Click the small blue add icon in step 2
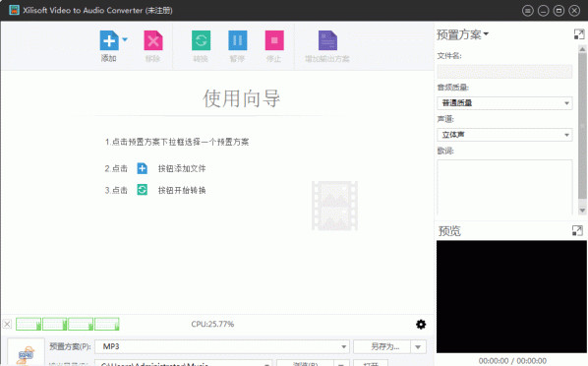588x366 pixels. pos(143,168)
